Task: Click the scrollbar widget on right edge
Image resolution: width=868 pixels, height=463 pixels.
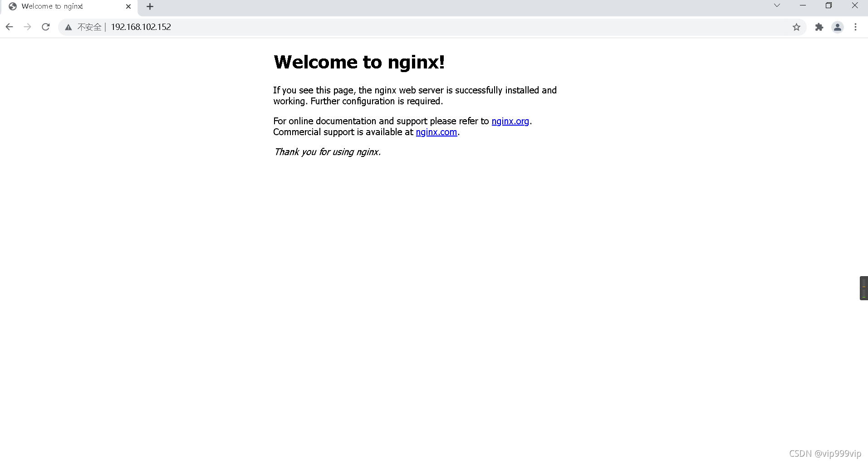Action: (x=863, y=288)
